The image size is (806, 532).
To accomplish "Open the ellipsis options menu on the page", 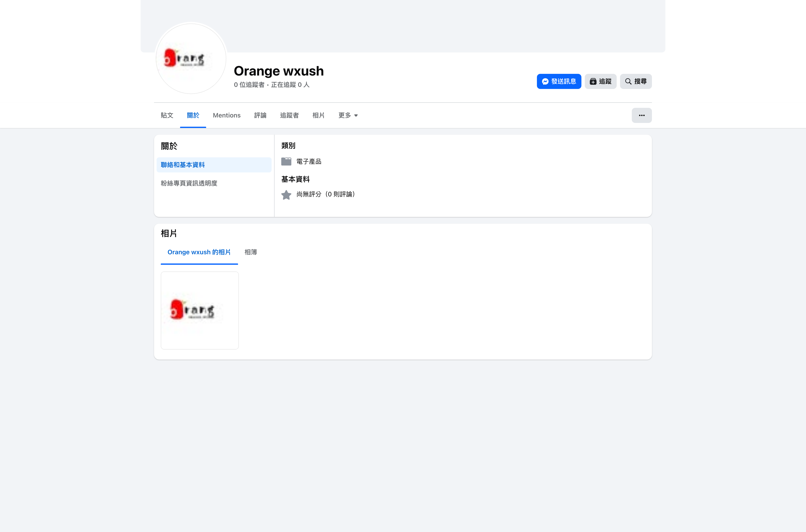I will (x=642, y=115).
